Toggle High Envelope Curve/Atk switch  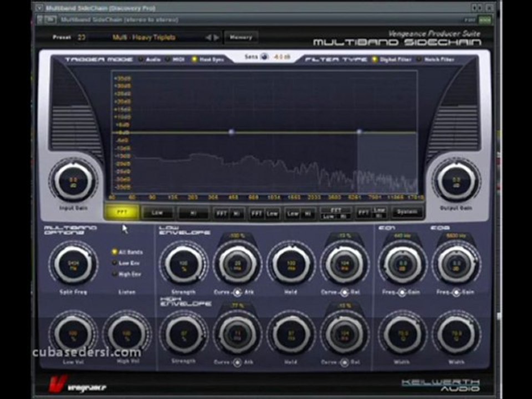click(x=237, y=362)
